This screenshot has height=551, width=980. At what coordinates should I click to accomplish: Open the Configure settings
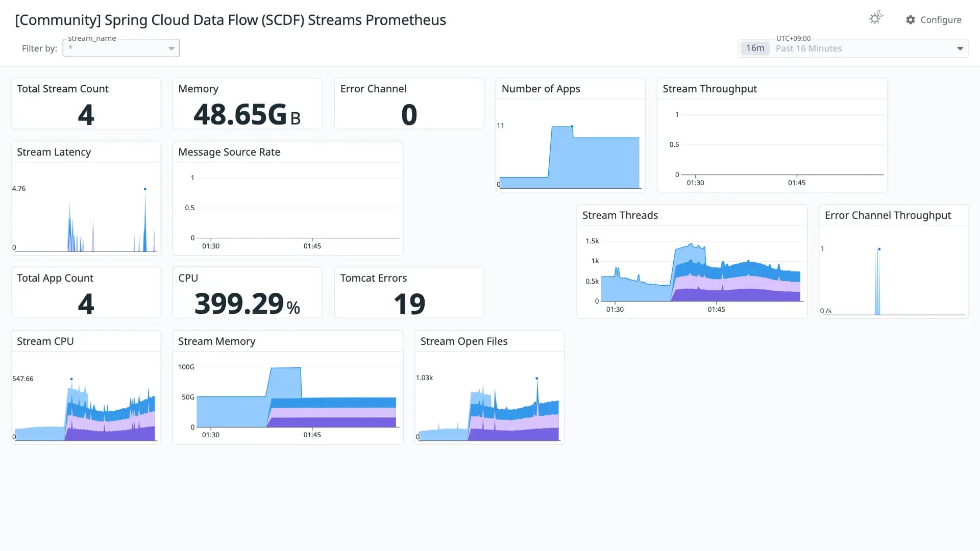tap(934, 20)
